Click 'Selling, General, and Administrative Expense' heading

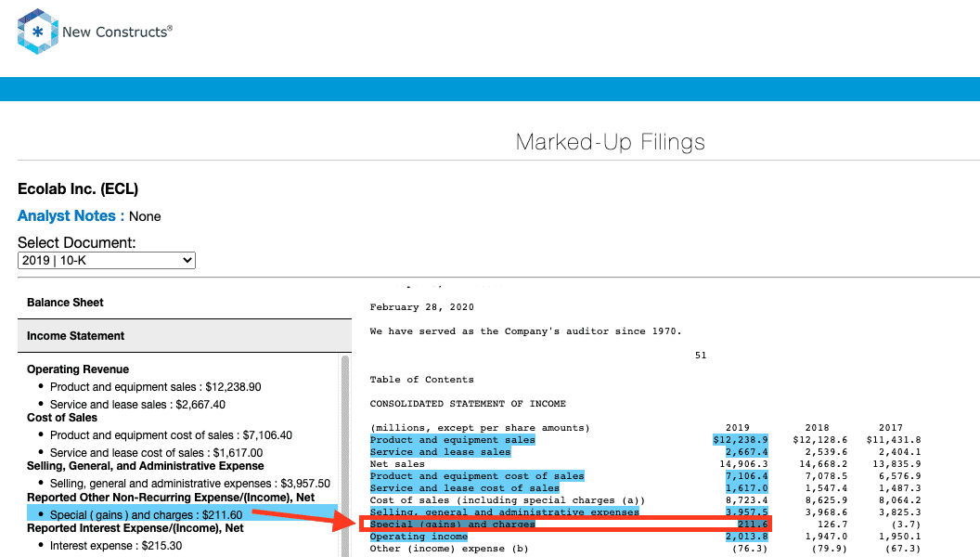(146, 466)
